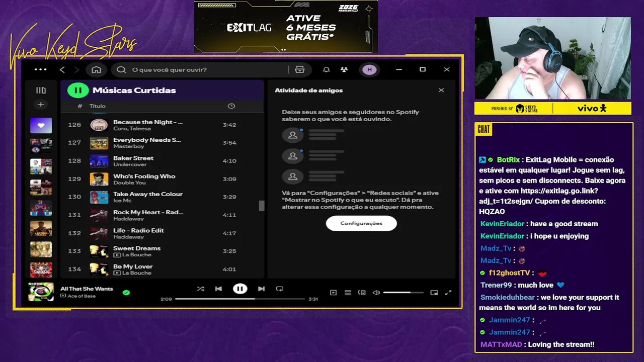Click the green liked checkmark icon
This screenshot has width=644, height=362.
pos(126,292)
